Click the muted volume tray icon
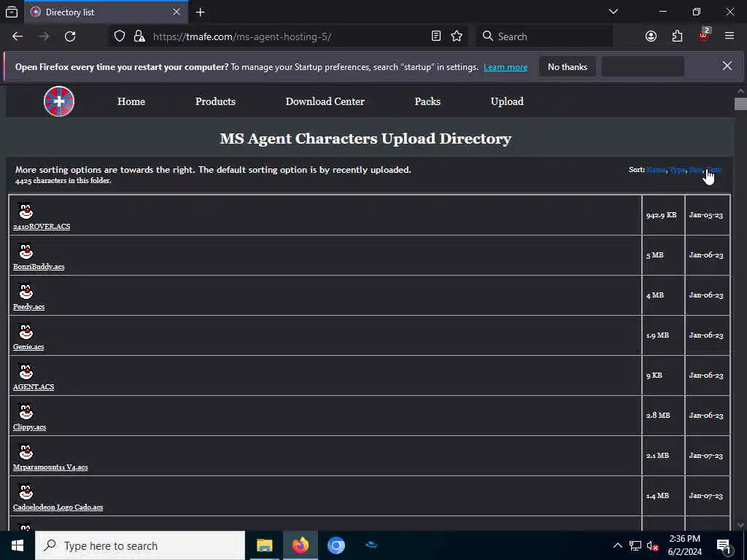 [x=652, y=546]
